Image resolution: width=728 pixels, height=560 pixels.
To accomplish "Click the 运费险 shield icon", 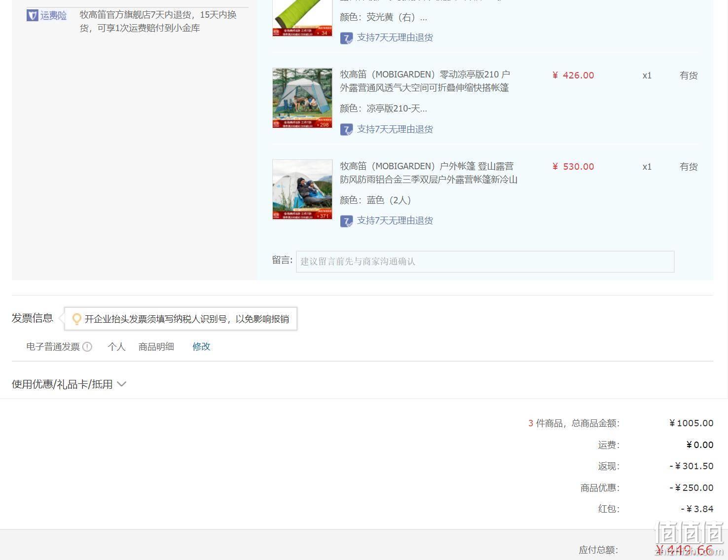I will tap(32, 16).
